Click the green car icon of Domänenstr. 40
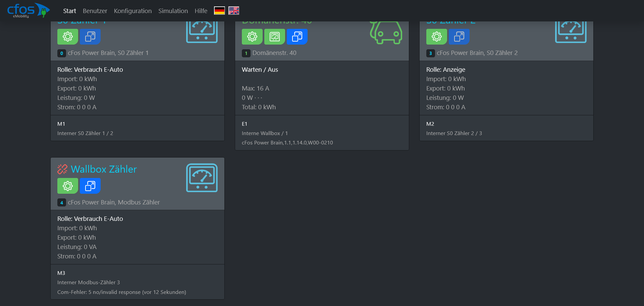The width and height of the screenshot is (644, 306). pyautogui.click(x=386, y=33)
